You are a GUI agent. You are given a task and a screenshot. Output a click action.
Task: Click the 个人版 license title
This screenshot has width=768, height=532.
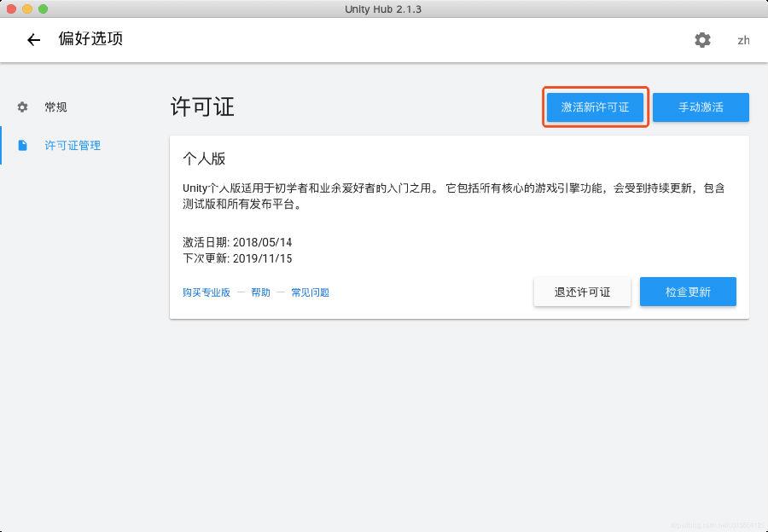[x=204, y=159]
